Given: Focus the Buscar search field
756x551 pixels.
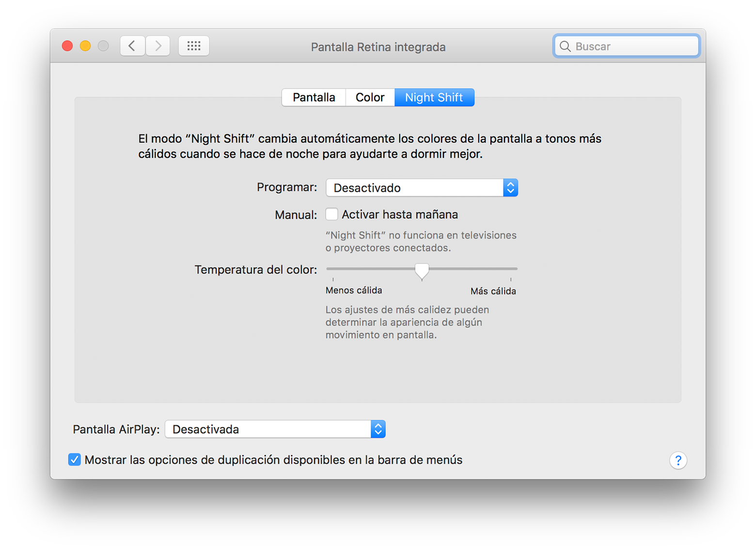Looking at the screenshot, I should [x=627, y=46].
